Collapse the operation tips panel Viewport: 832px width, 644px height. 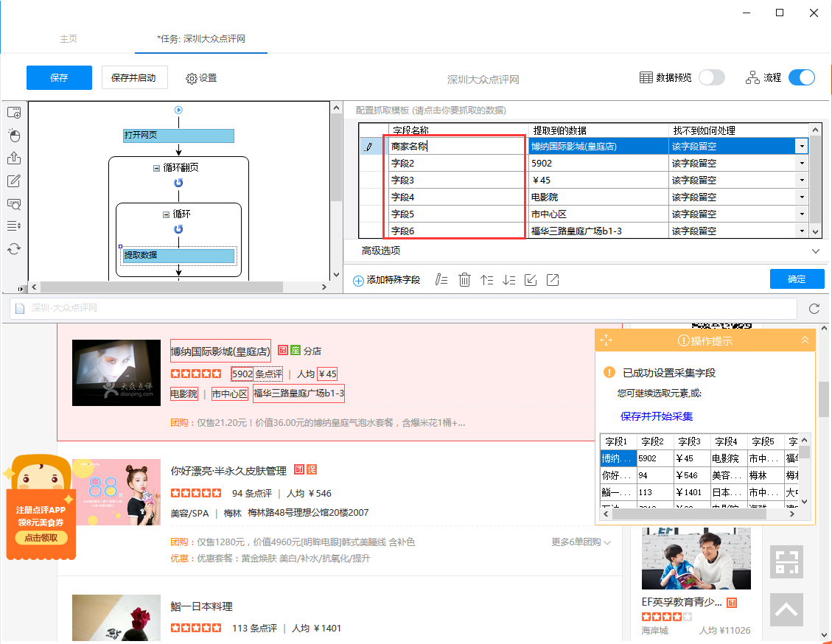click(x=805, y=340)
